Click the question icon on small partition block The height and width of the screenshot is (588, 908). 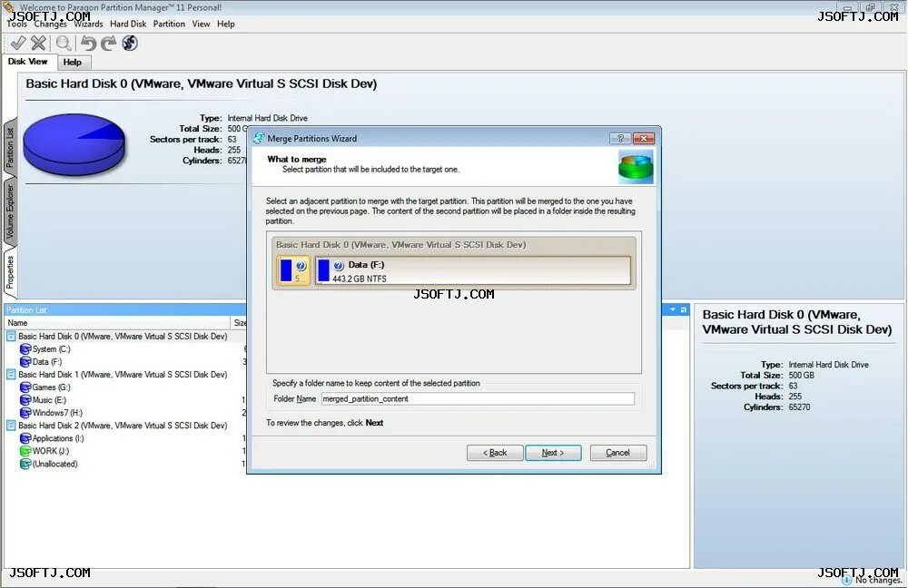[301, 266]
